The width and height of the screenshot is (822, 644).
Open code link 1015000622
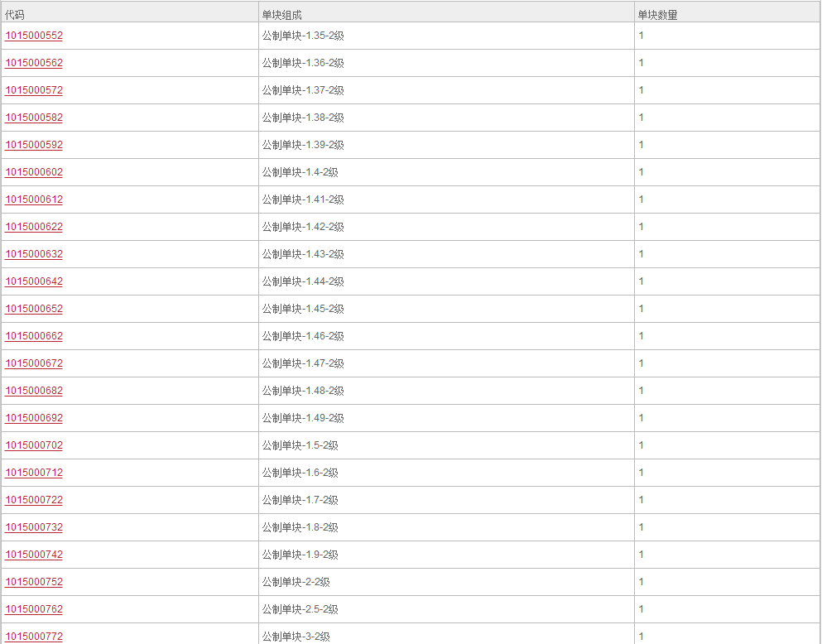pyautogui.click(x=34, y=226)
